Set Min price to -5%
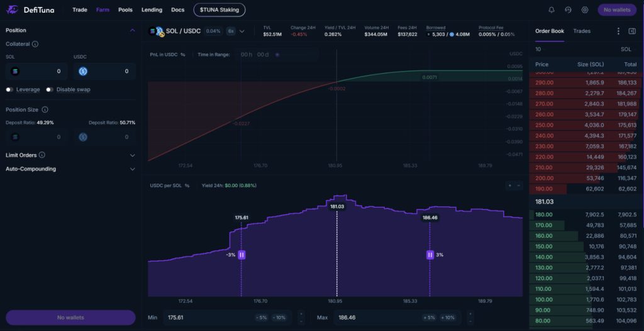This screenshot has height=331, width=644. [x=262, y=318]
